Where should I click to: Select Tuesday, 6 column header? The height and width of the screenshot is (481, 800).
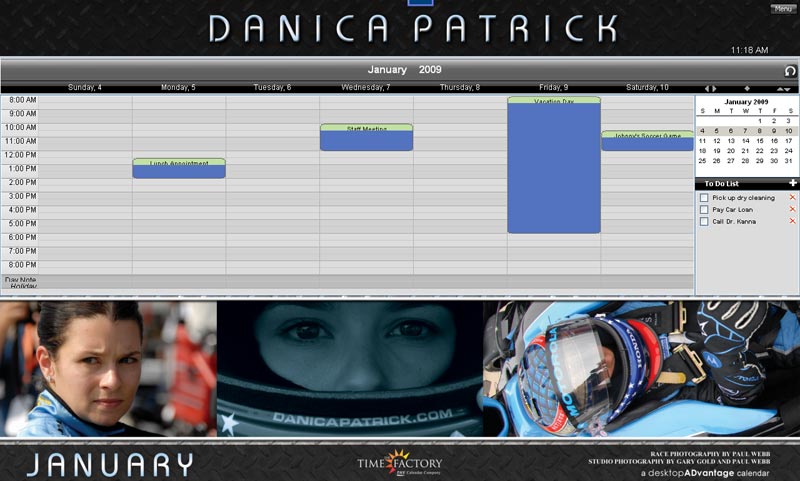(x=272, y=87)
